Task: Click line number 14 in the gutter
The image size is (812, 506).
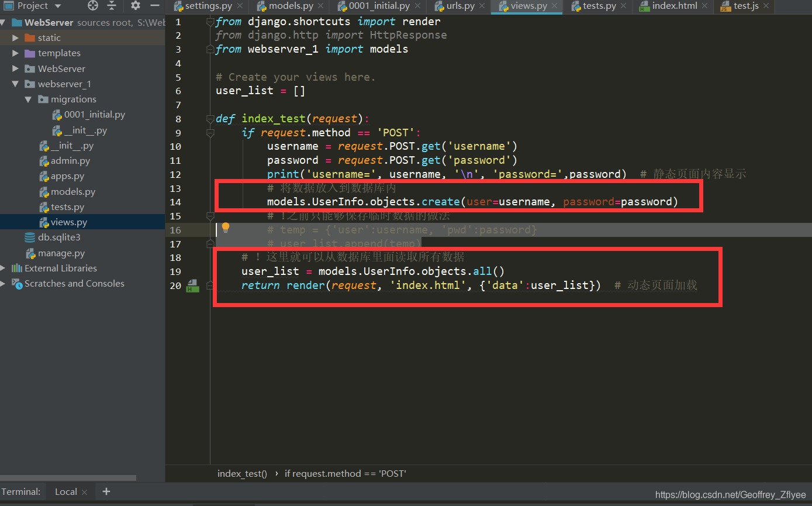Action: pyautogui.click(x=175, y=202)
